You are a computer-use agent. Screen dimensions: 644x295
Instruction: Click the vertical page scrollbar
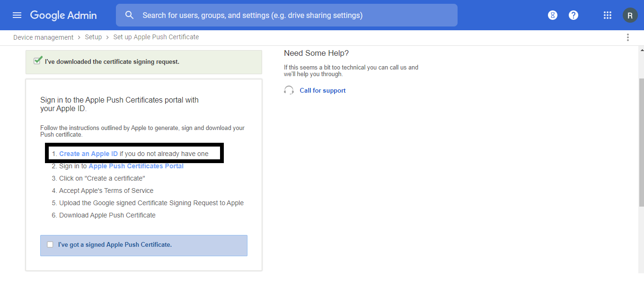tap(641, 142)
